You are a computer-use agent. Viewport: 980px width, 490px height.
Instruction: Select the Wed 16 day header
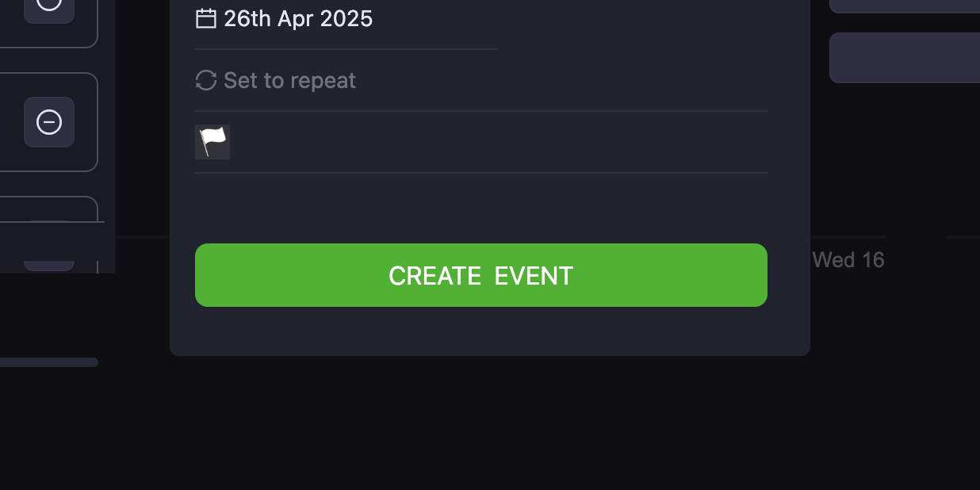click(x=848, y=260)
